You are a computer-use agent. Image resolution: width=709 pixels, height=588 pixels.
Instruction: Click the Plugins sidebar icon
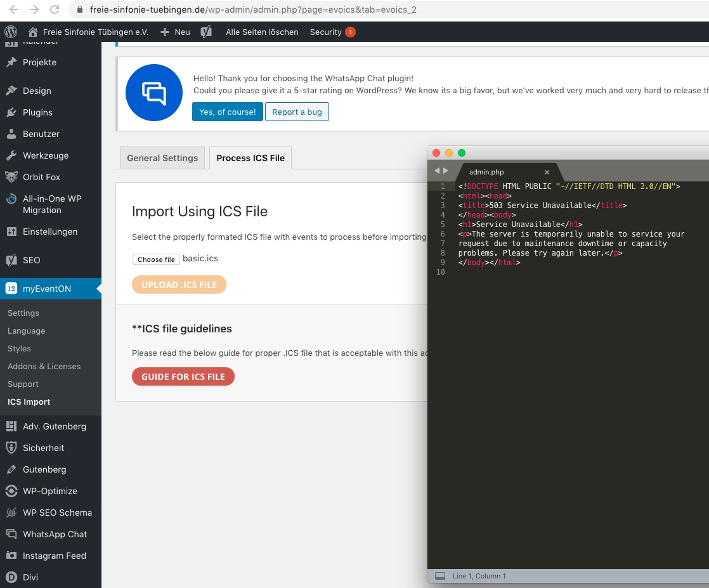(x=11, y=112)
